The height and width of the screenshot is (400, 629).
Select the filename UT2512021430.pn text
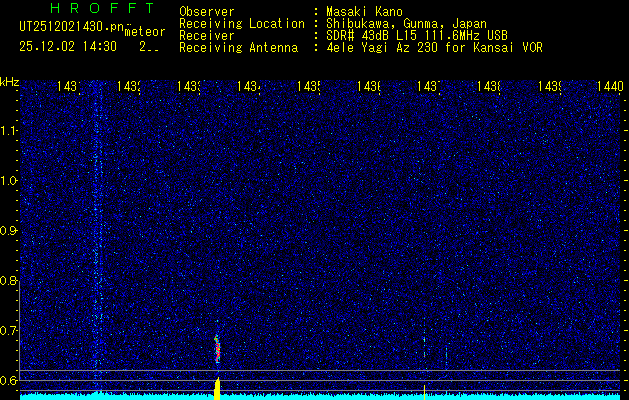pyautogui.click(x=71, y=27)
